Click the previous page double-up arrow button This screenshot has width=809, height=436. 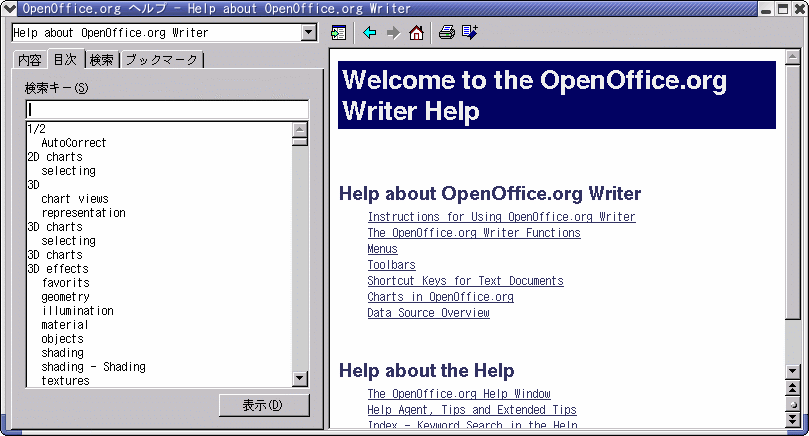tap(792, 388)
